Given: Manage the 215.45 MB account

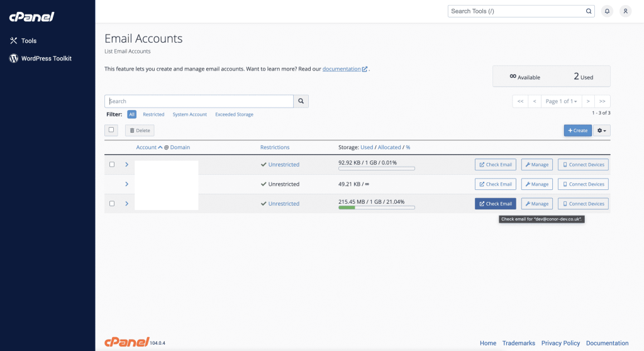Looking at the screenshot, I should click(537, 203).
